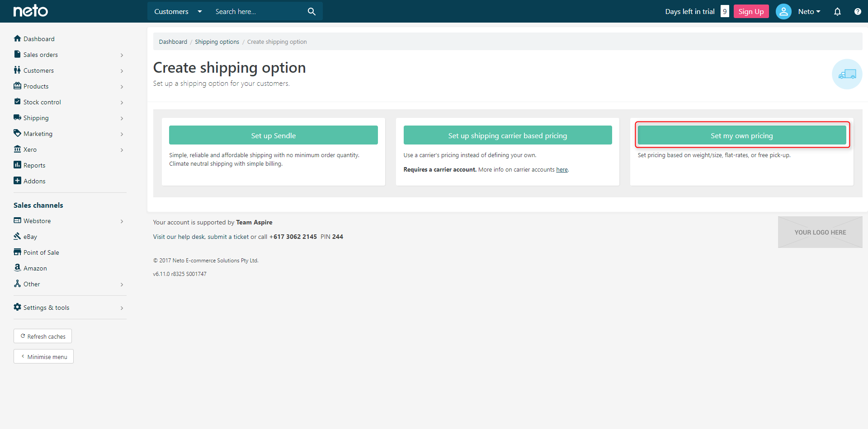Expand the Settings & tools chevron
The width and height of the screenshot is (868, 429).
point(122,308)
